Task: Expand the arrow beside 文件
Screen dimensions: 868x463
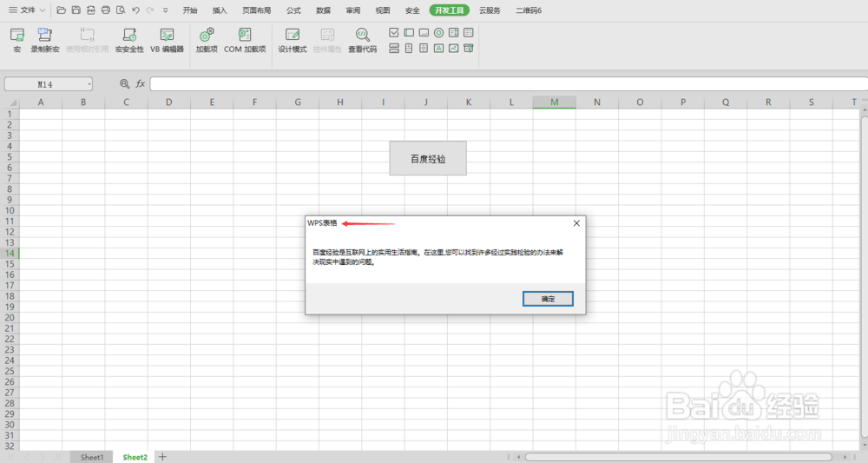Action: tap(43, 10)
